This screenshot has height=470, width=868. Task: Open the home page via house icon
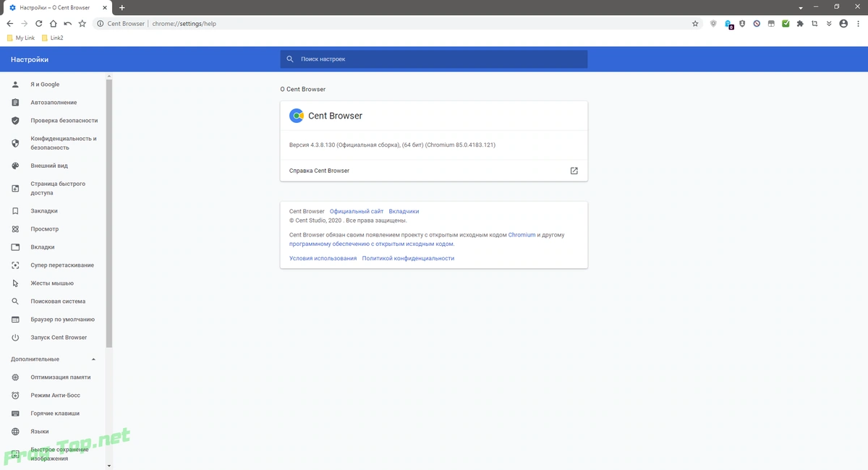click(x=54, y=23)
